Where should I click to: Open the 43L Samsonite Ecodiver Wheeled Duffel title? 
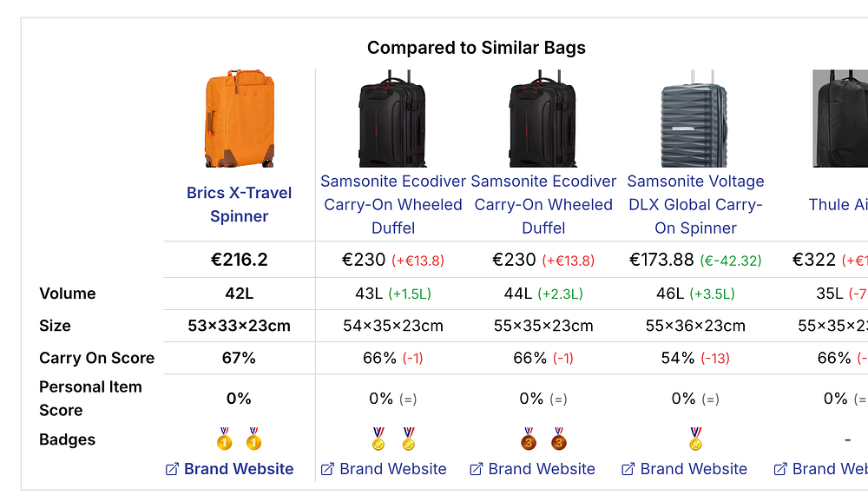[393, 205]
